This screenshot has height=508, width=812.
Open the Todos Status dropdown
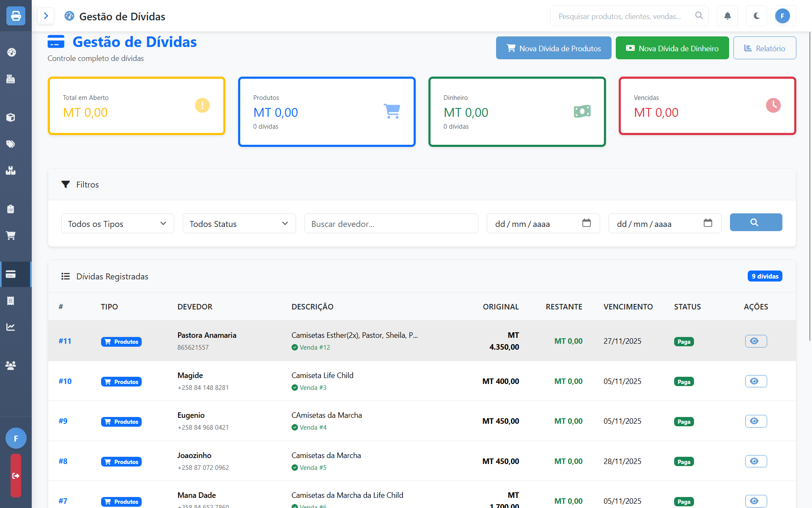pyautogui.click(x=239, y=224)
